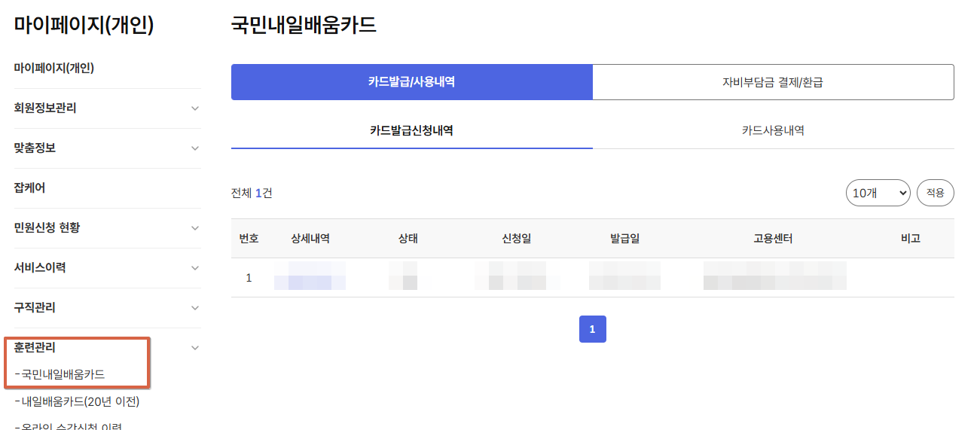Screen dimensions: 980x430
Task: Expand the 회원정보관리 chevron
Action: coord(195,108)
